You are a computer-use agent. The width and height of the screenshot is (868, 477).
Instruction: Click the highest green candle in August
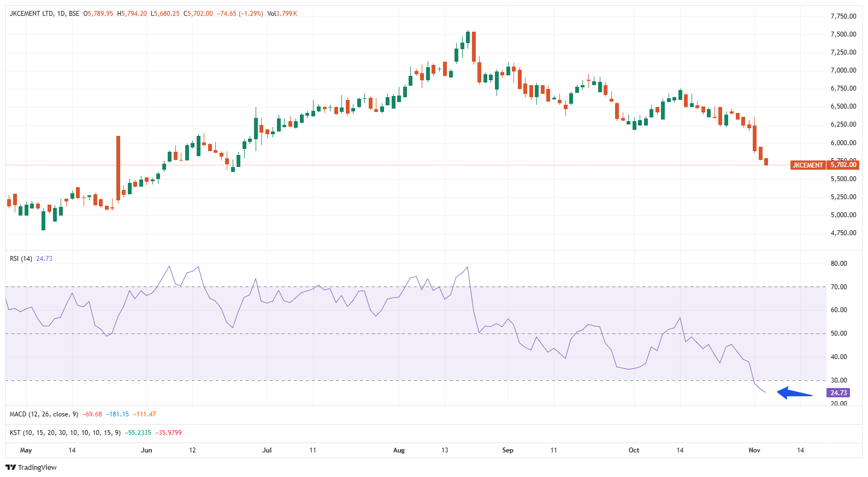pyautogui.click(x=468, y=37)
